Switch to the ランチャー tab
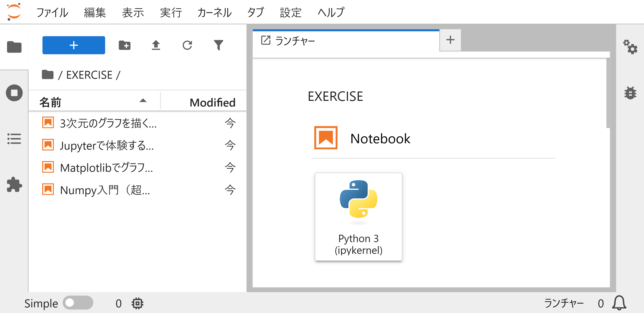 295,40
